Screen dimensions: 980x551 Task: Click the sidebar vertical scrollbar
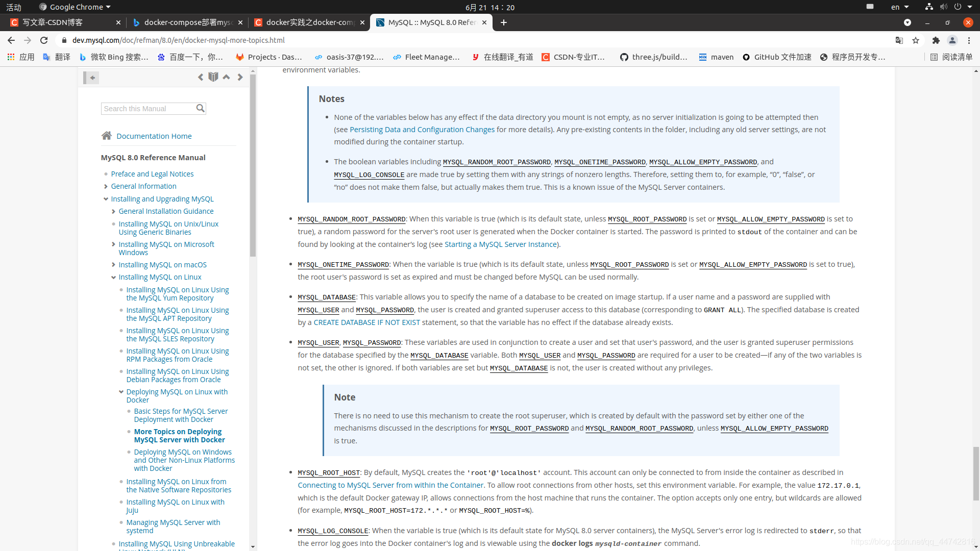[x=253, y=166]
